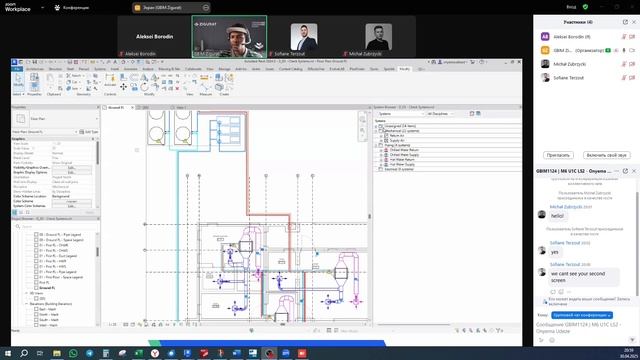Viewport: 640px width, 360px height.
Task: Open Excel from the taskbar
Action: (x=138, y=353)
